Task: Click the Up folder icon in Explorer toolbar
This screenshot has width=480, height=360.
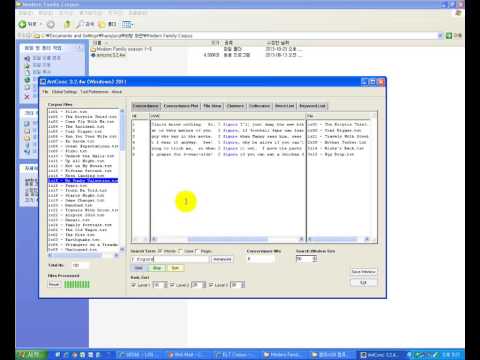Action: (67, 24)
